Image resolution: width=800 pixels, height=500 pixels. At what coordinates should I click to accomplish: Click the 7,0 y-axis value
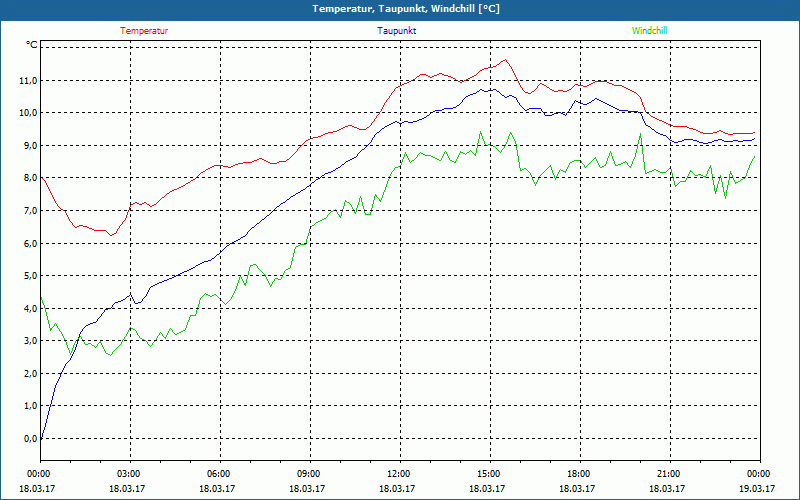(x=31, y=211)
